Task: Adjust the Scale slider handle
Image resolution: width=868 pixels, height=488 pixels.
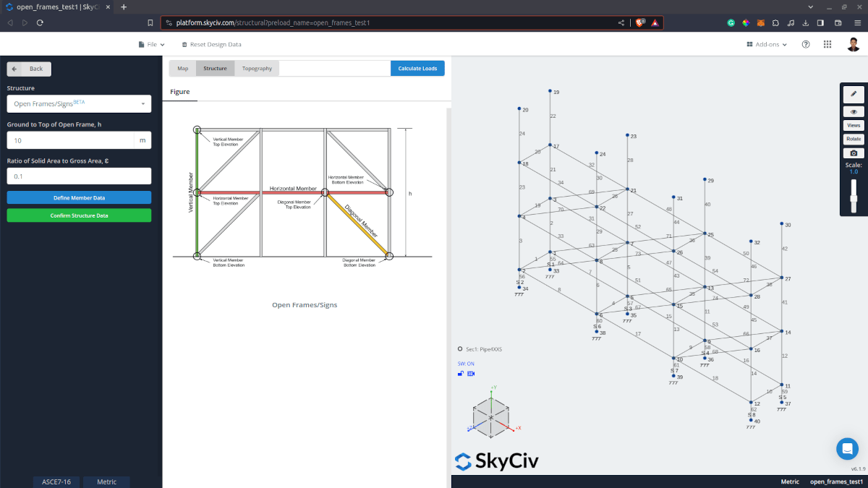Action: [x=854, y=198]
